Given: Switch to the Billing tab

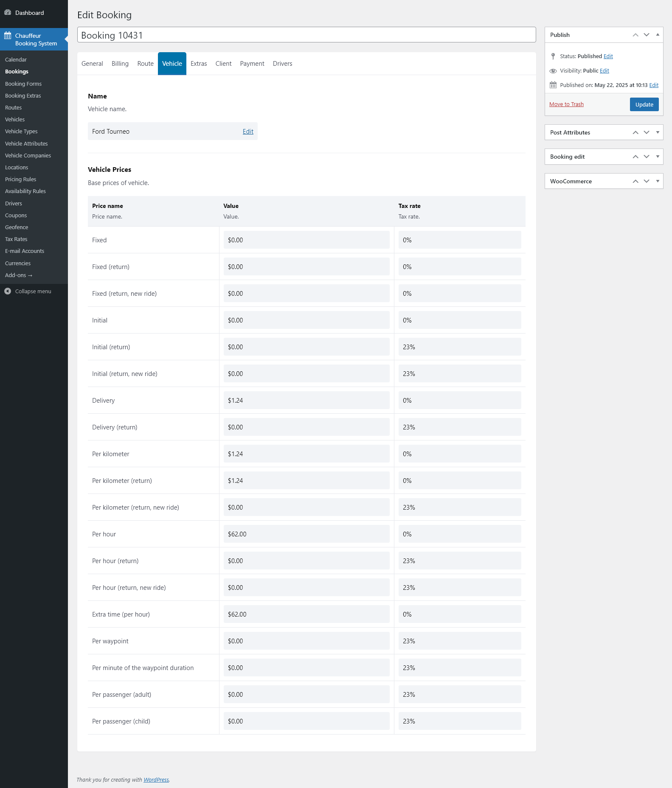Looking at the screenshot, I should pos(120,64).
